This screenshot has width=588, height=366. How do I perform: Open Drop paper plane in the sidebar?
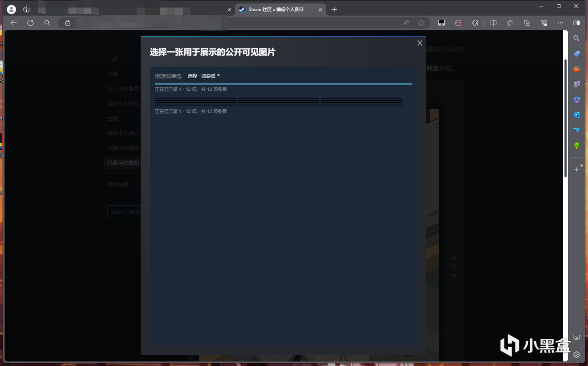577,130
